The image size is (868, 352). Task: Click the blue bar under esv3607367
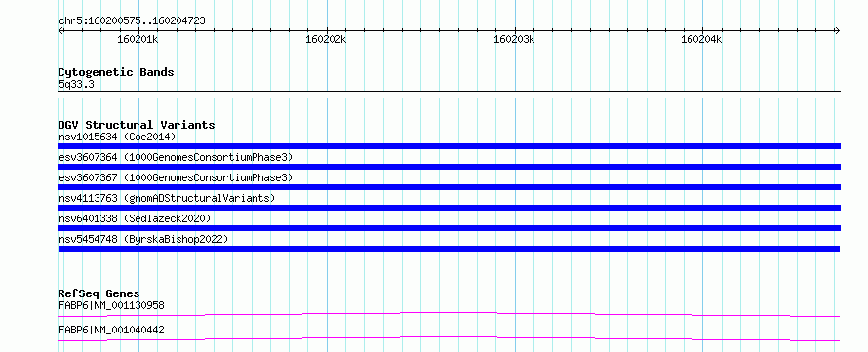coord(449,187)
